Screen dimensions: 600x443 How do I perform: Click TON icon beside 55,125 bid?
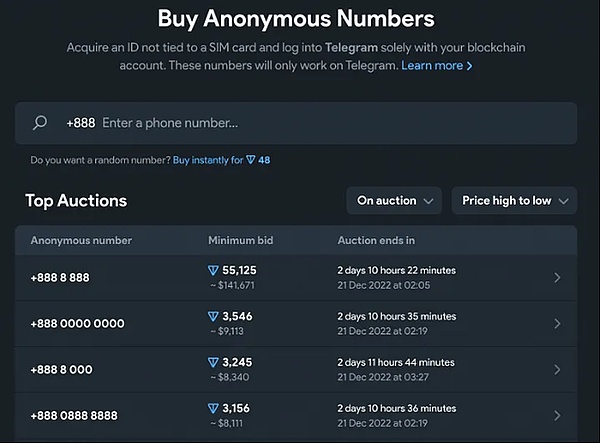point(213,270)
